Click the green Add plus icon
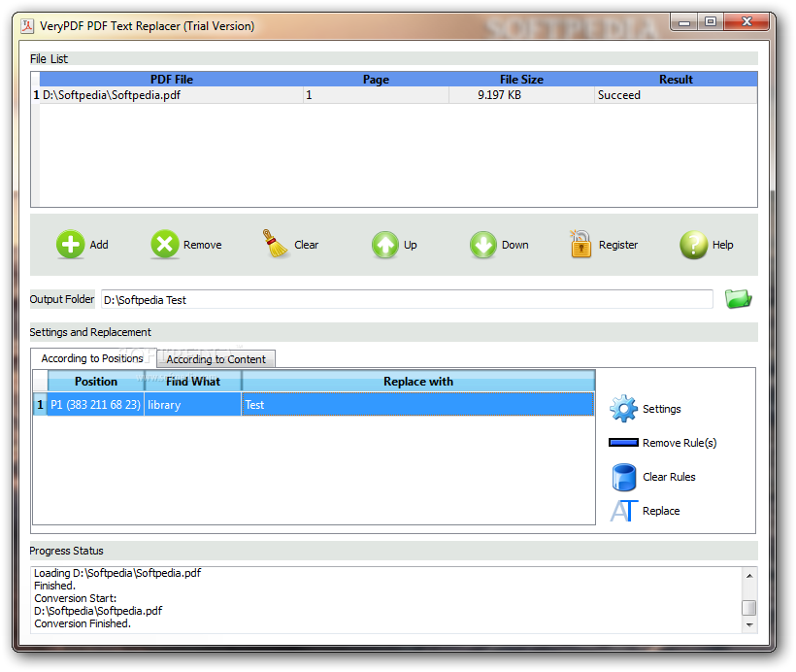The image size is (796, 672). pyautogui.click(x=71, y=245)
